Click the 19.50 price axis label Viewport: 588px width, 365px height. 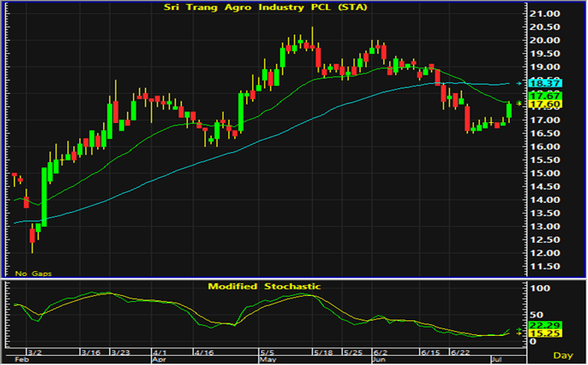[544, 53]
